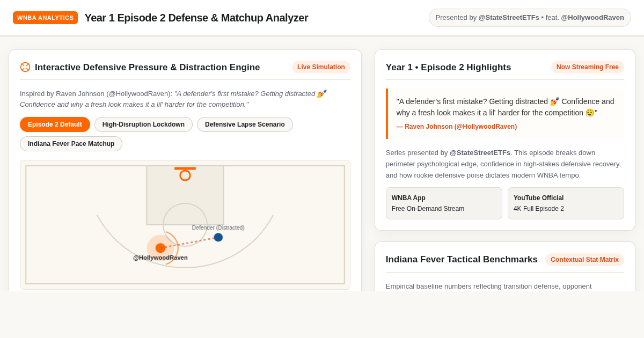Open the YouTube Official 4K episode card
Screen dimensions: 644x338
(566, 203)
